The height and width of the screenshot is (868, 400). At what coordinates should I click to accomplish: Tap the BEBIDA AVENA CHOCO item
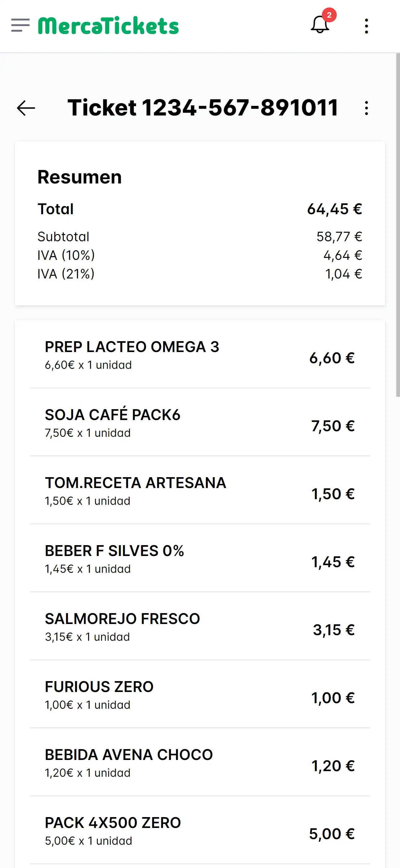200,763
